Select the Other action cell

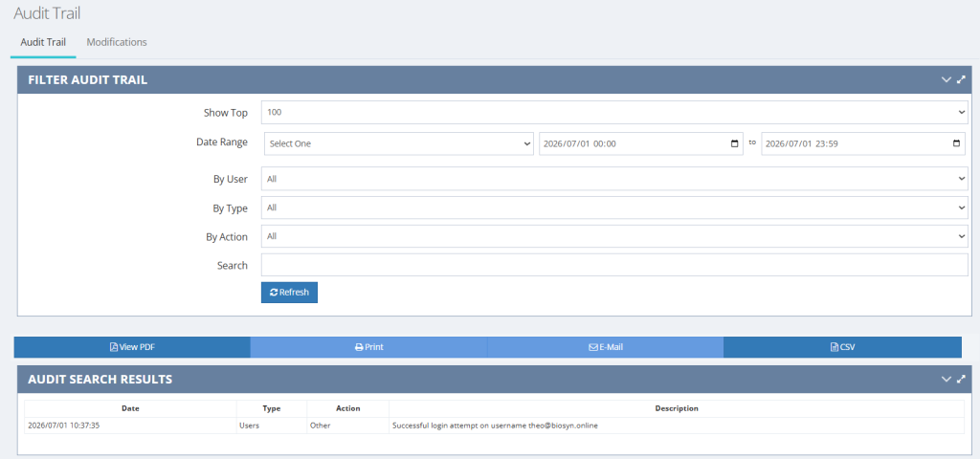(348, 426)
